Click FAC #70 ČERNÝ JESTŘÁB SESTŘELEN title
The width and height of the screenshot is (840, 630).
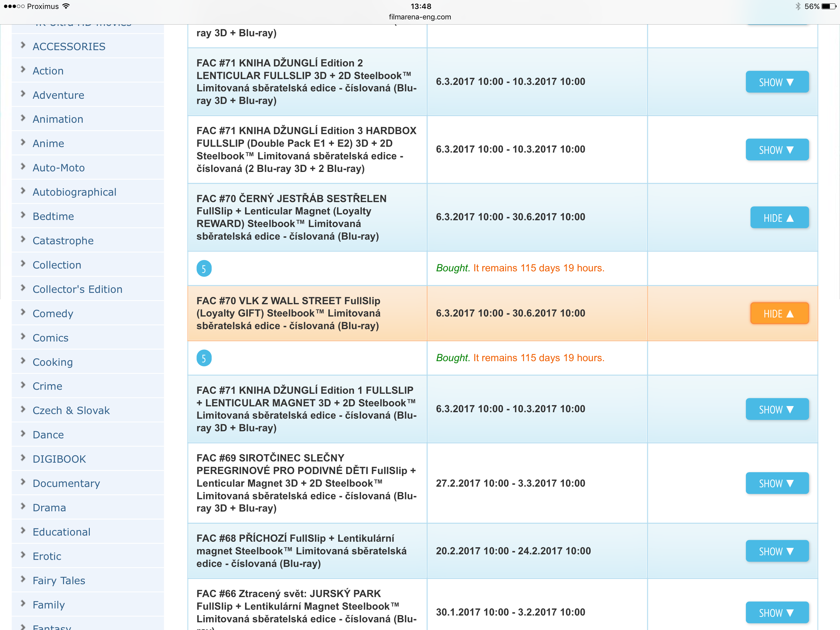click(x=292, y=217)
